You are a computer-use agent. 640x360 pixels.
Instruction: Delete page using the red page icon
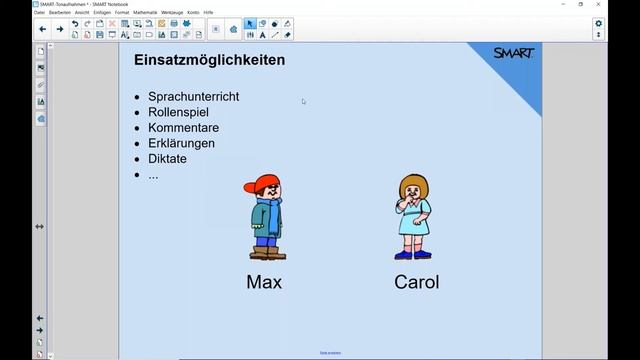(x=87, y=35)
